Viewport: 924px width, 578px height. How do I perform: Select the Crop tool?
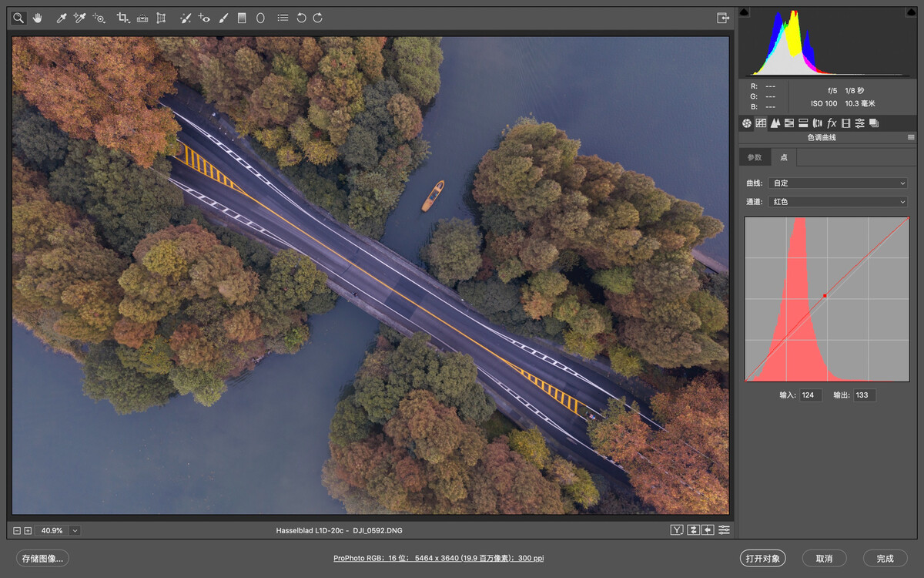click(123, 18)
